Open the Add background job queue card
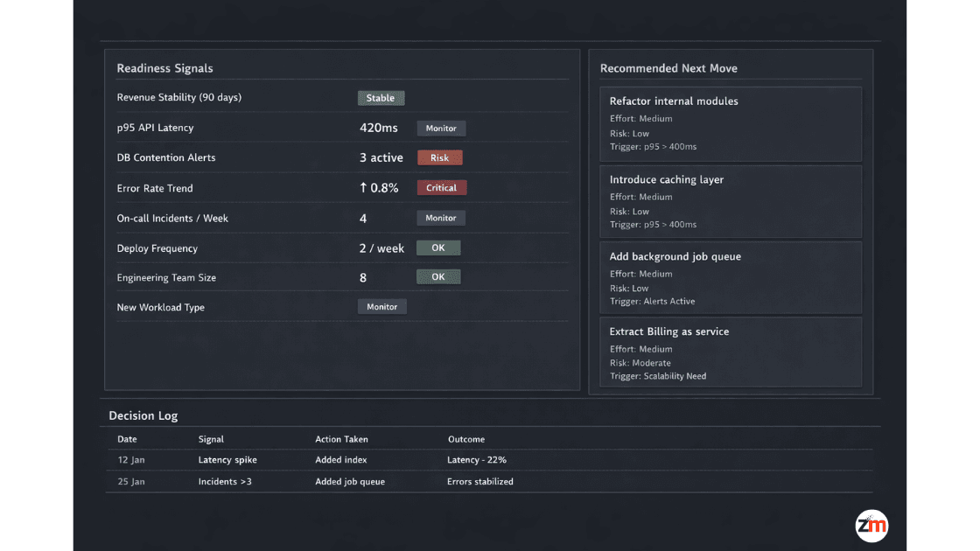The height and width of the screenshot is (551, 980). pyautogui.click(x=730, y=278)
